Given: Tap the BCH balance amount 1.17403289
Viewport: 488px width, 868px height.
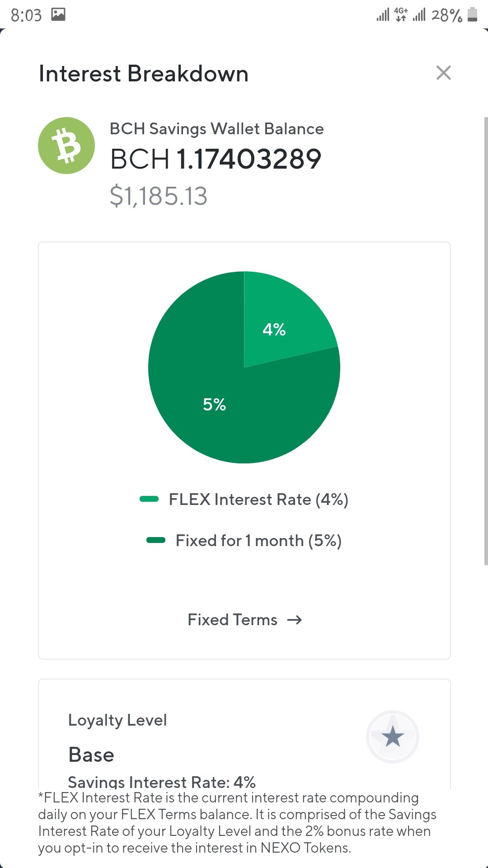Looking at the screenshot, I should (x=249, y=159).
